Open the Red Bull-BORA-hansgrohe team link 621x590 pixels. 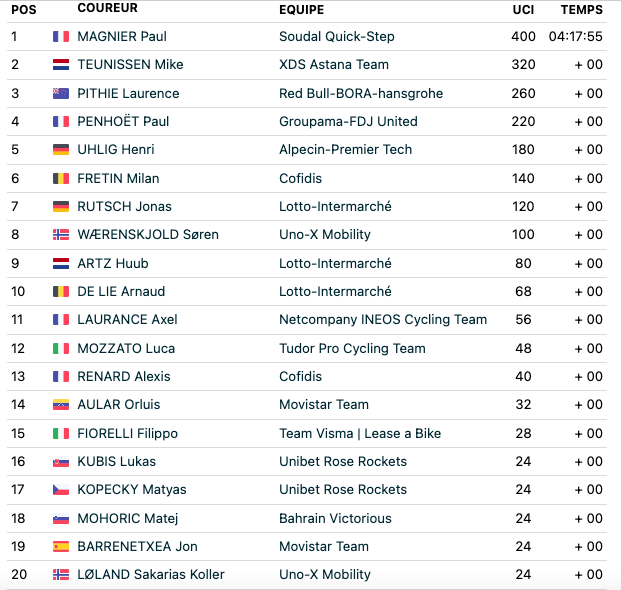[x=361, y=93]
